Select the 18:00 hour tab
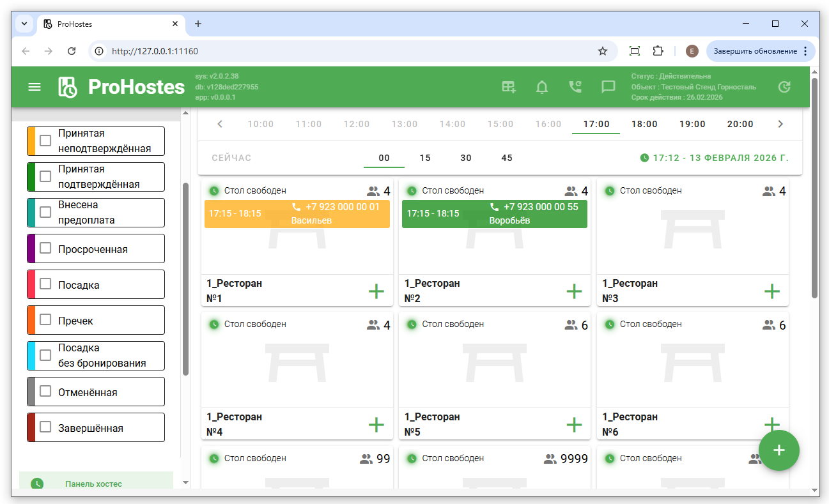This screenshot has height=504, width=829. pos(644,124)
